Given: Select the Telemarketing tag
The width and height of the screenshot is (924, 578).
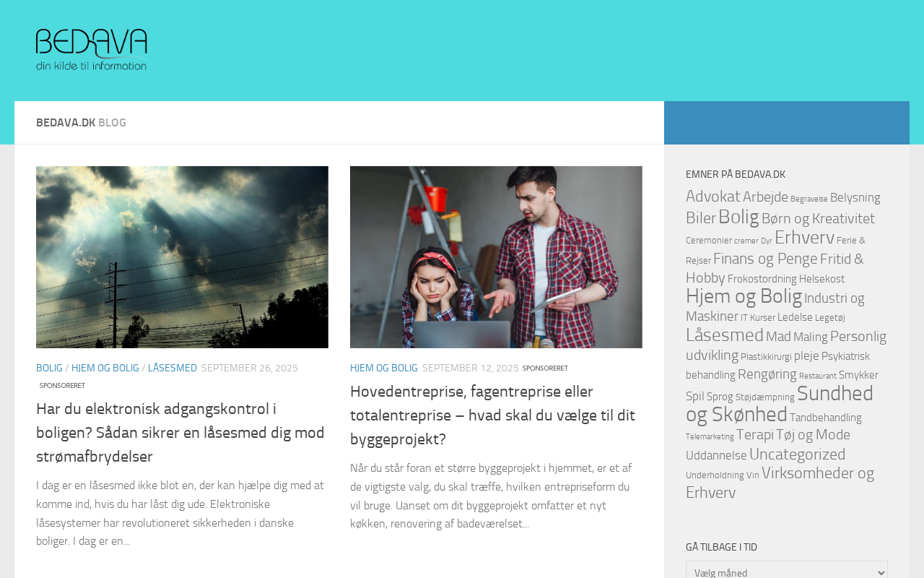Looking at the screenshot, I should [x=710, y=436].
